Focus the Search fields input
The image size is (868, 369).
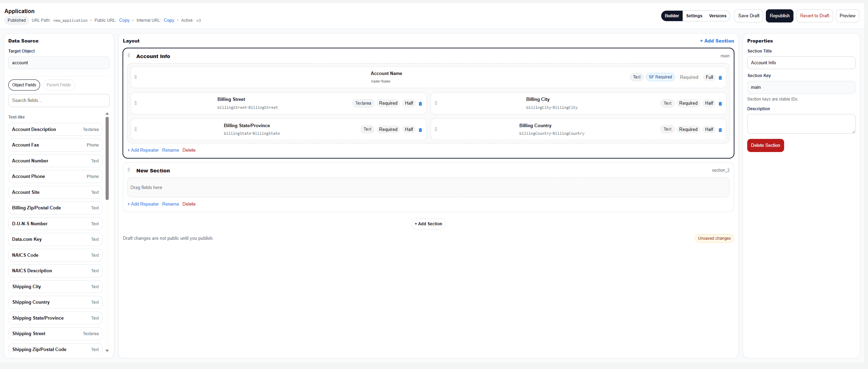pos(59,101)
